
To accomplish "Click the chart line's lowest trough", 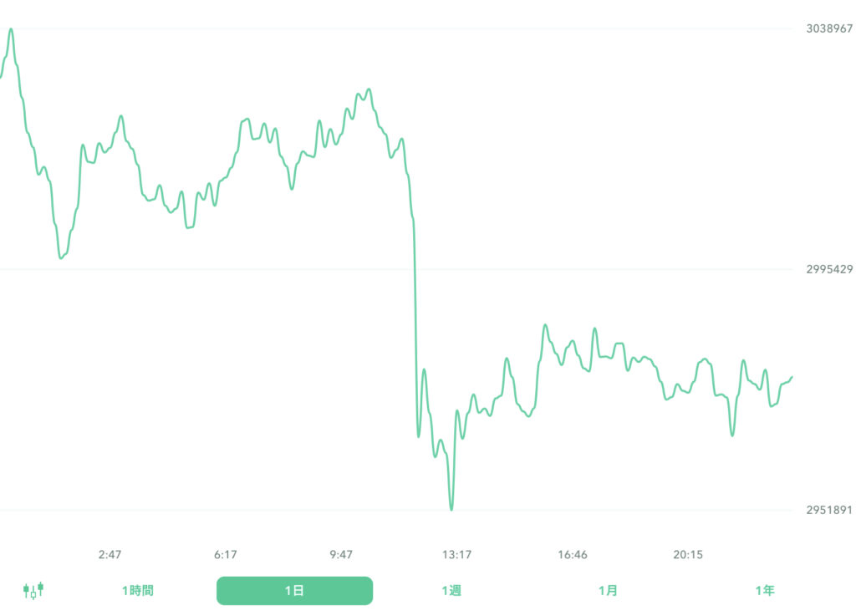I will 451,509.
